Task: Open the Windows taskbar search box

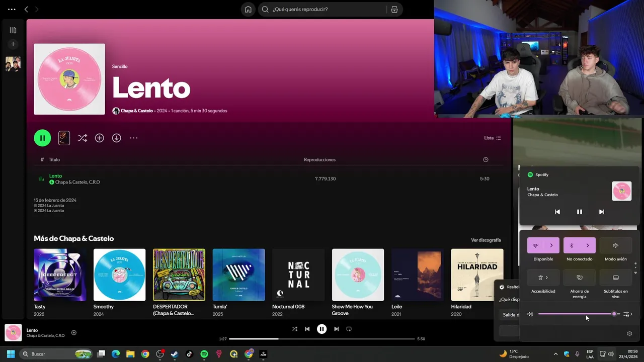Action: pyautogui.click(x=56, y=354)
